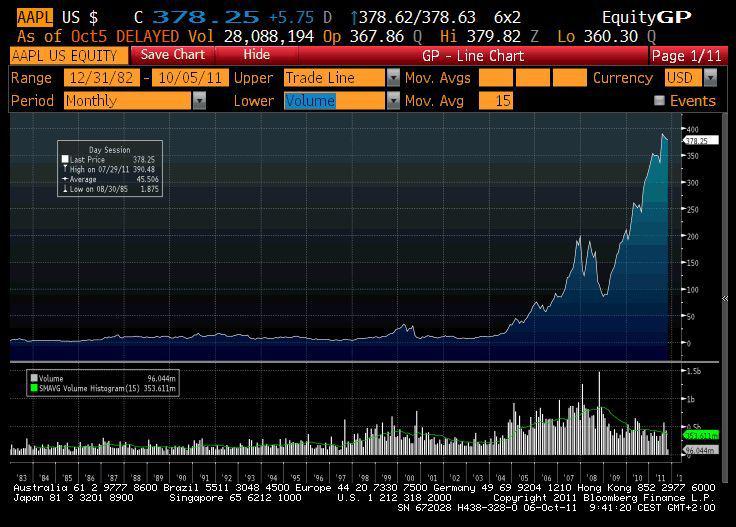Screen dimensions: 736x527
Task: Click the Low on 08/30/85 legend row
Action: [x=110, y=189]
